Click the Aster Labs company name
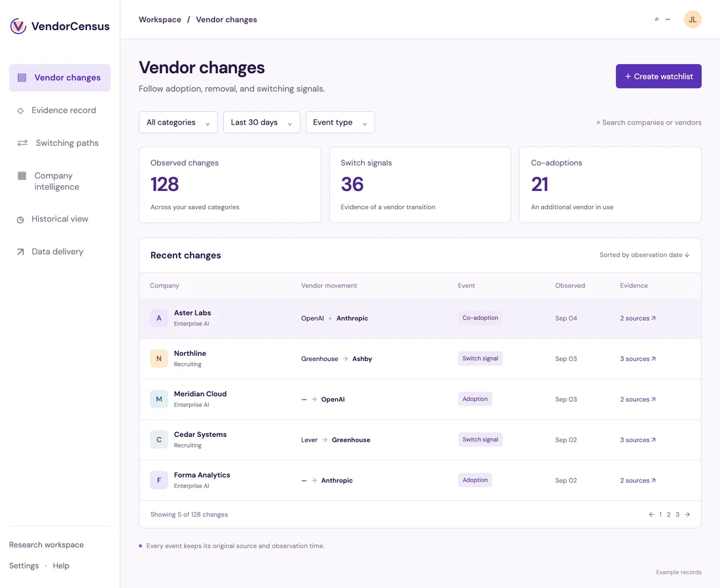The width and height of the screenshot is (720, 588). pyautogui.click(x=192, y=313)
